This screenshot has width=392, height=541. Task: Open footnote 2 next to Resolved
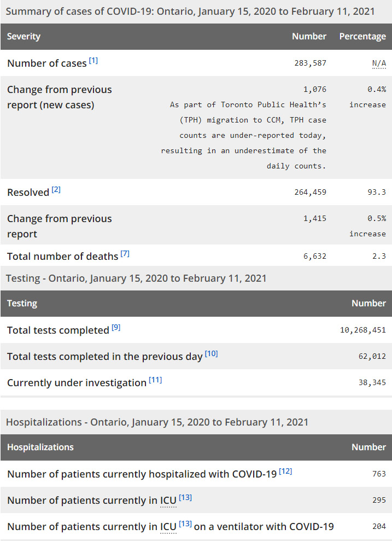point(56,190)
